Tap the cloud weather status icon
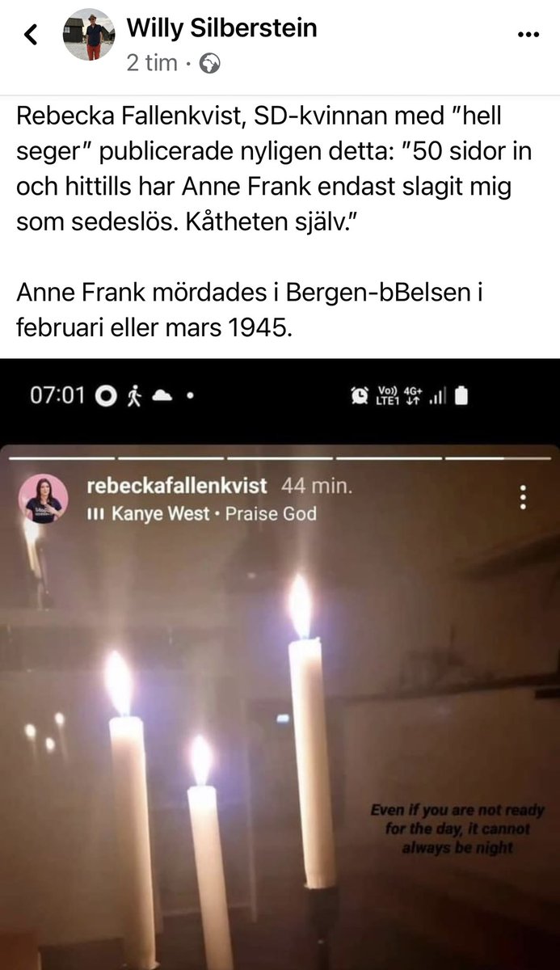This screenshot has width=560, height=970. (164, 396)
